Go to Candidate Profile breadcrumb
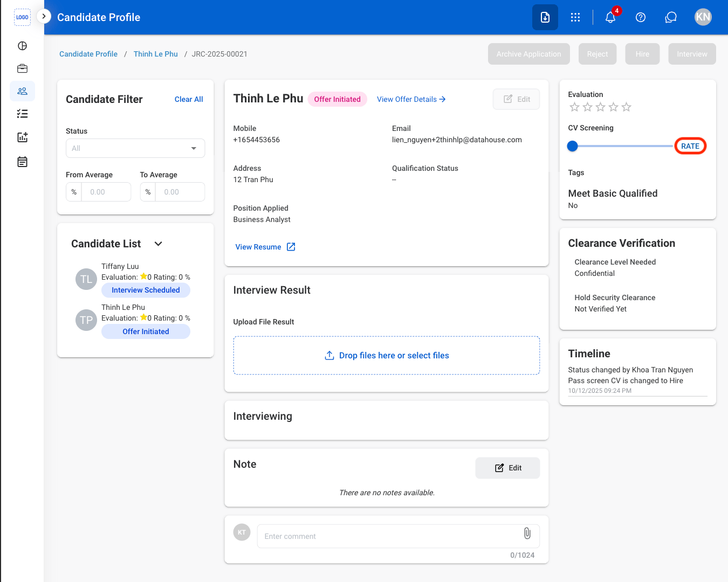This screenshot has width=728, height=582. [88, 54]
